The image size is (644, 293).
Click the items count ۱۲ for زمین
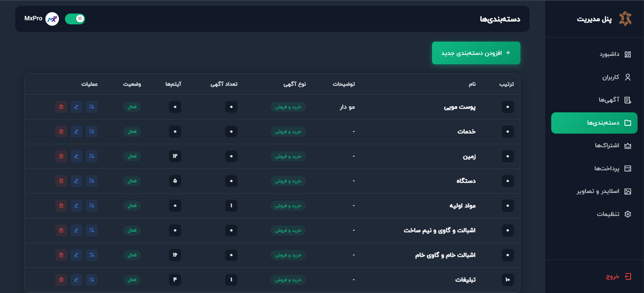click(175, 156)
